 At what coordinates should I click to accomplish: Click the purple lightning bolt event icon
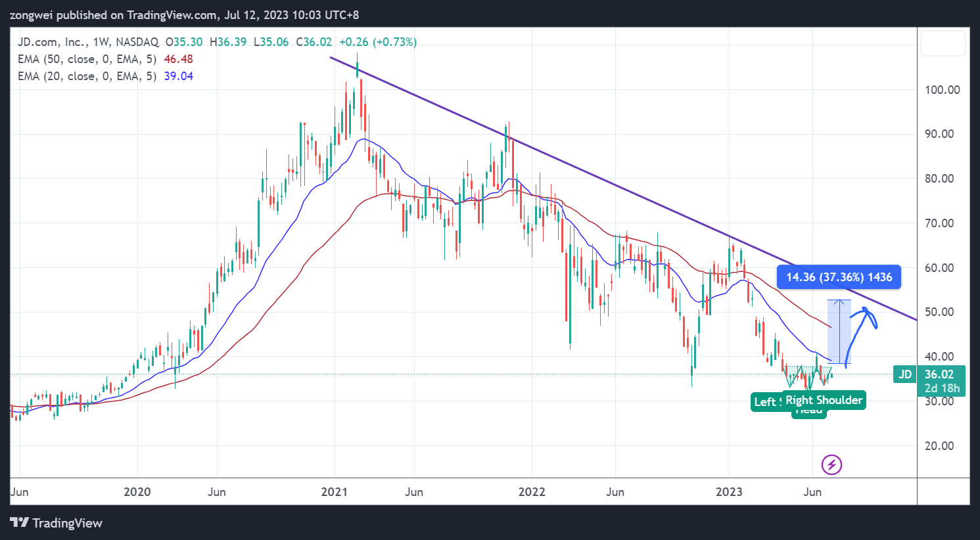831,465
